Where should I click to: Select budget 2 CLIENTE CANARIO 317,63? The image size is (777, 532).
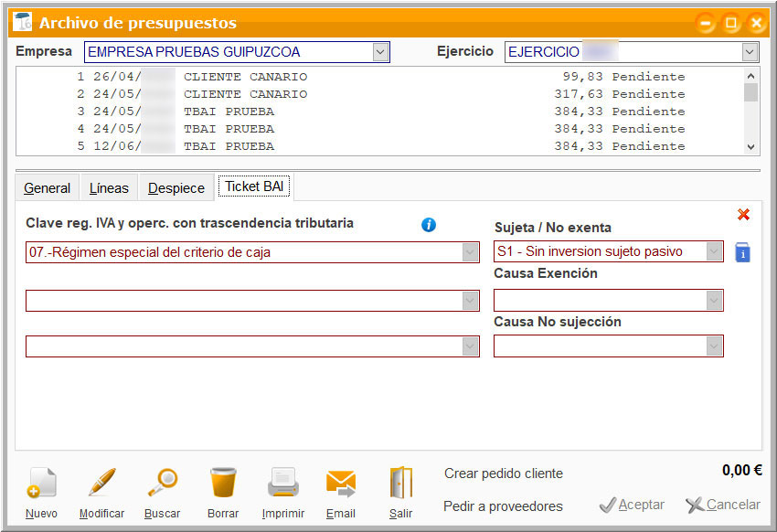[x=380, y=94]
